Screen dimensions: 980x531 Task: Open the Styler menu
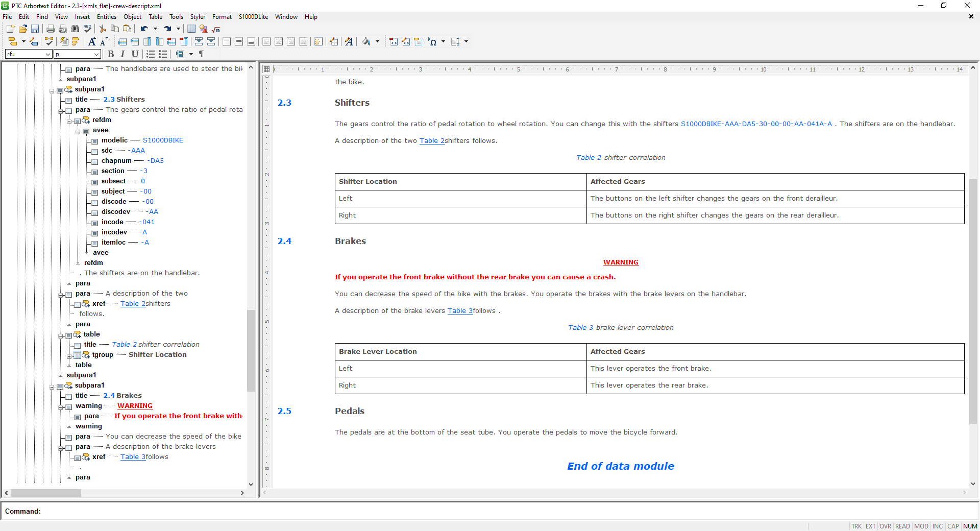[x=198, y=17]
